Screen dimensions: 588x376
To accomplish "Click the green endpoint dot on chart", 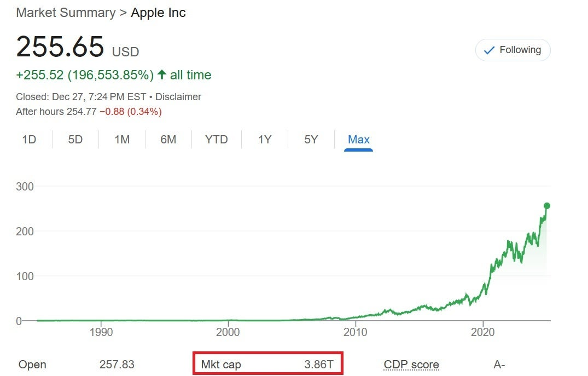I will 546,206.
